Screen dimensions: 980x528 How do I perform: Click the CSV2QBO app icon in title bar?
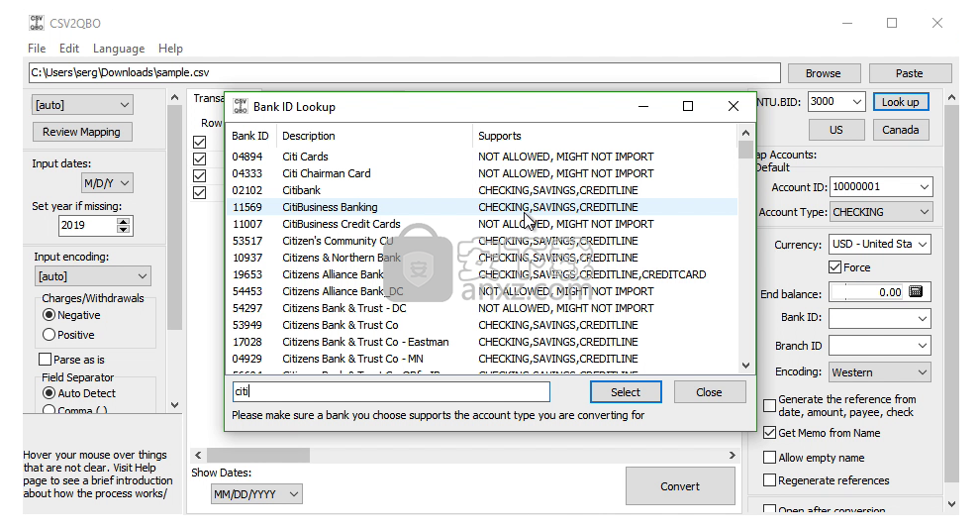[x=37, y=23]
